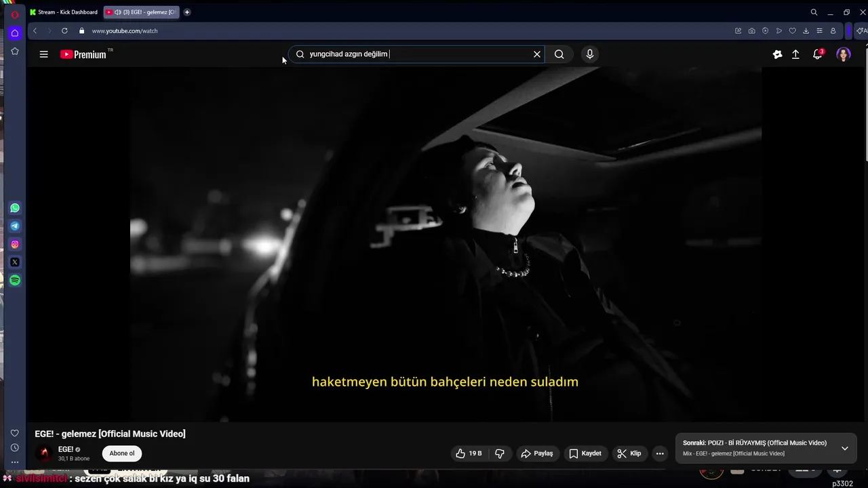Open Telegram in the Opera sidebar
Image resolution: width=868 pixels, height=488 pixels.
(15, 226)
